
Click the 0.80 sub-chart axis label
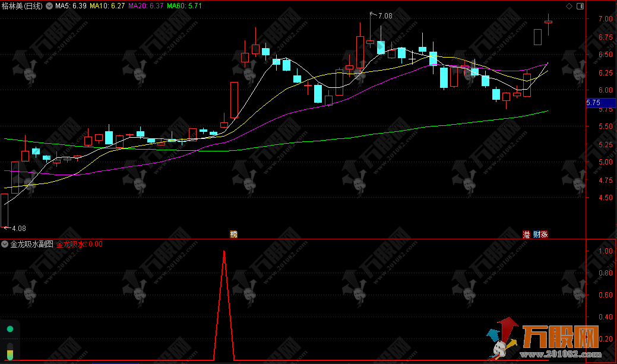[606, 273]
